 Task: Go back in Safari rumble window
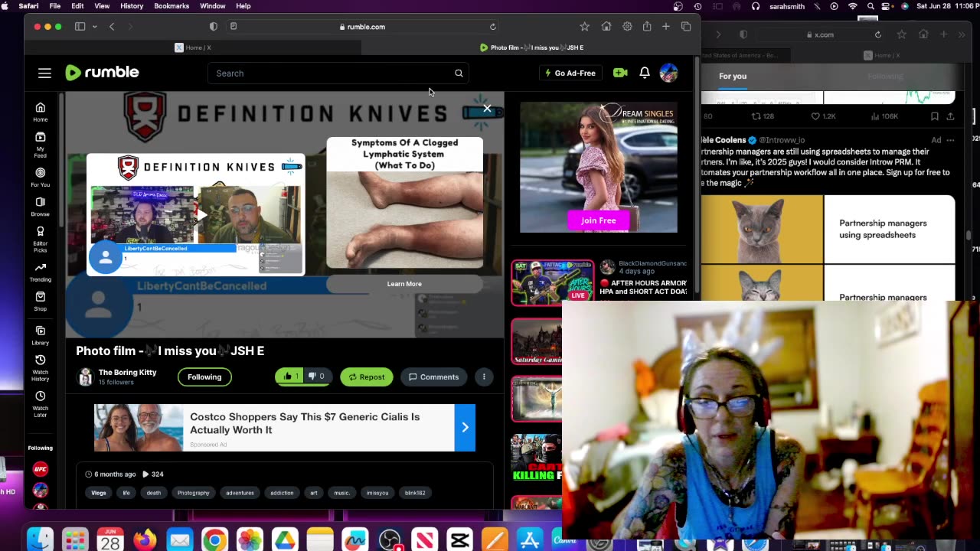pyautogui.click(x=112, y=26)
